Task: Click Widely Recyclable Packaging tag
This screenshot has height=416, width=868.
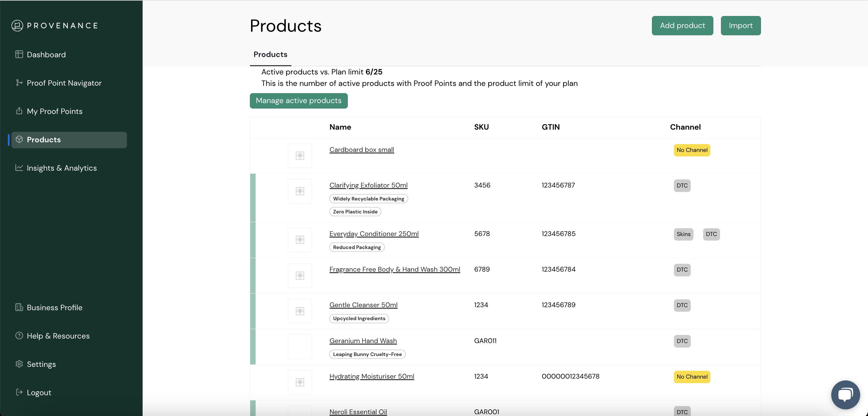Action: (x=369, y=199)
